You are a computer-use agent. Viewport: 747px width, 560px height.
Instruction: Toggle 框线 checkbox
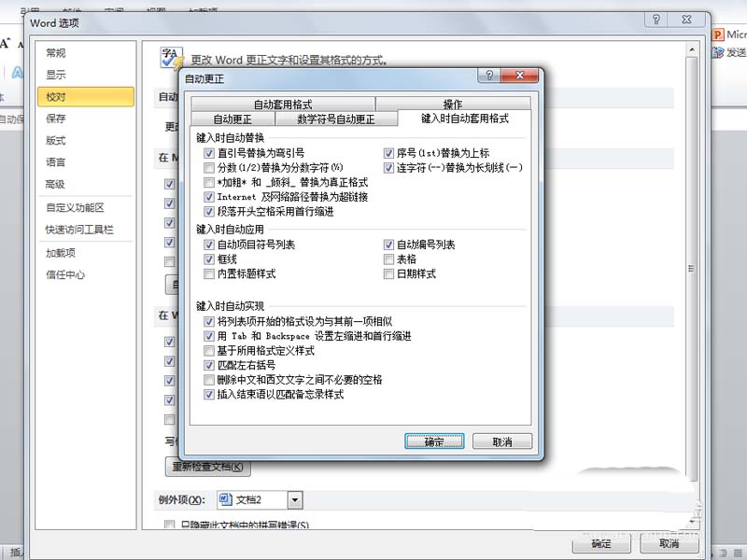208,259
